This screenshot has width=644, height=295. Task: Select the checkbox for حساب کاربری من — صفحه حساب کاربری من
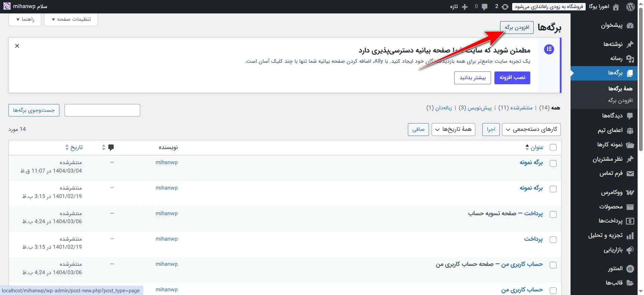click(x=553, y=265)
